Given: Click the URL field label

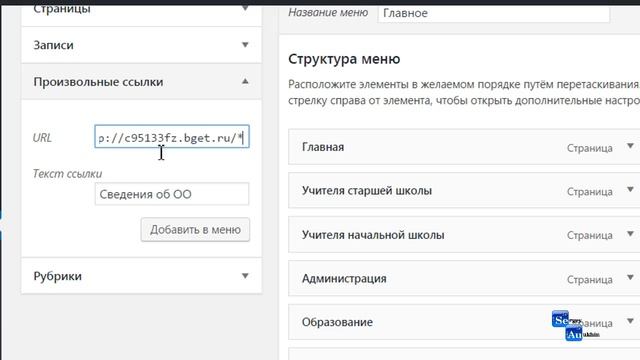Looking at the screenshot, I should (x=42, y=138).
